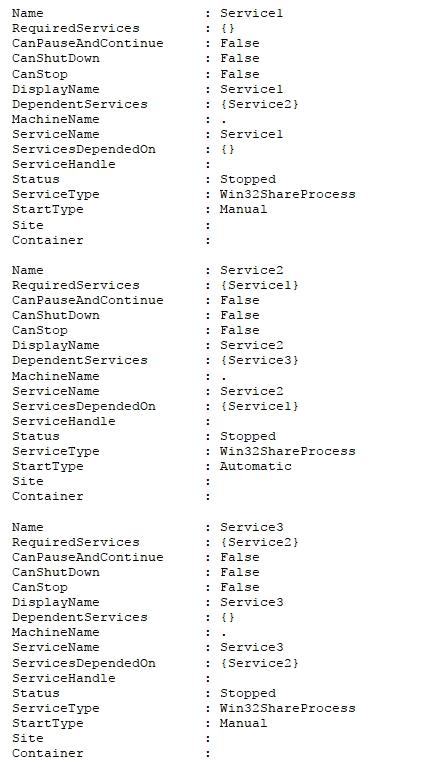Click the Service1 Status label

coord(36,179)
